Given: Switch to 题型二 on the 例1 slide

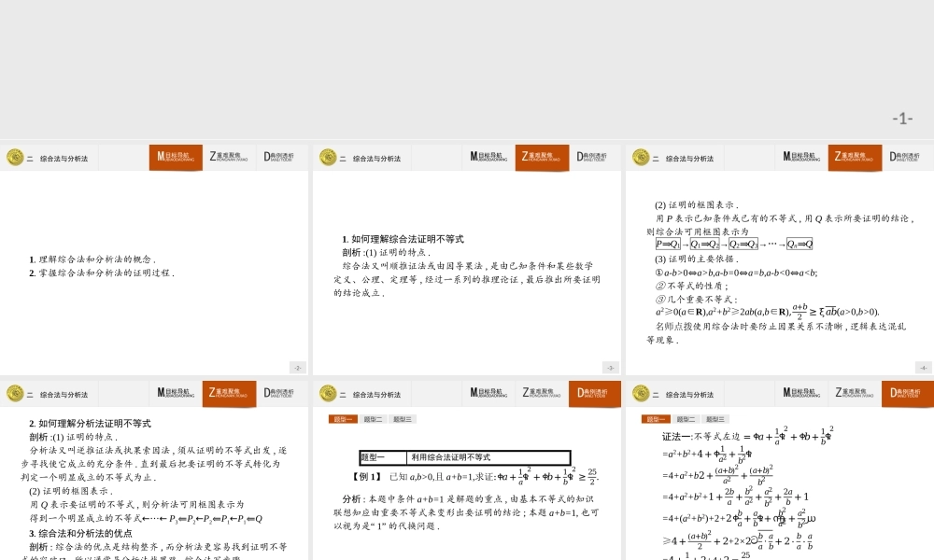Looking at the screenshot, I should (374, 419).
